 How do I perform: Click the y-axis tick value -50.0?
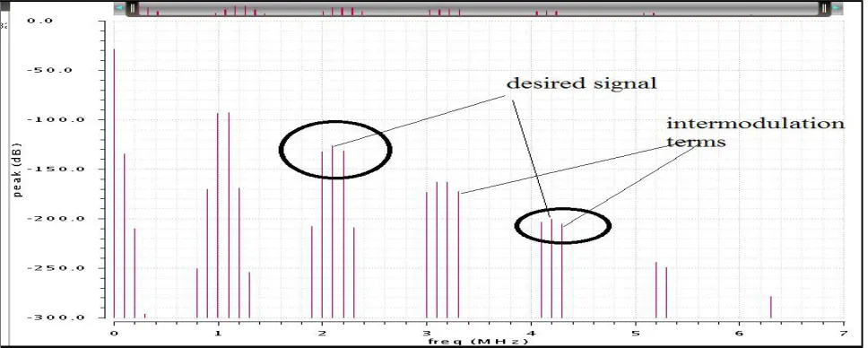tap(51, 70)
